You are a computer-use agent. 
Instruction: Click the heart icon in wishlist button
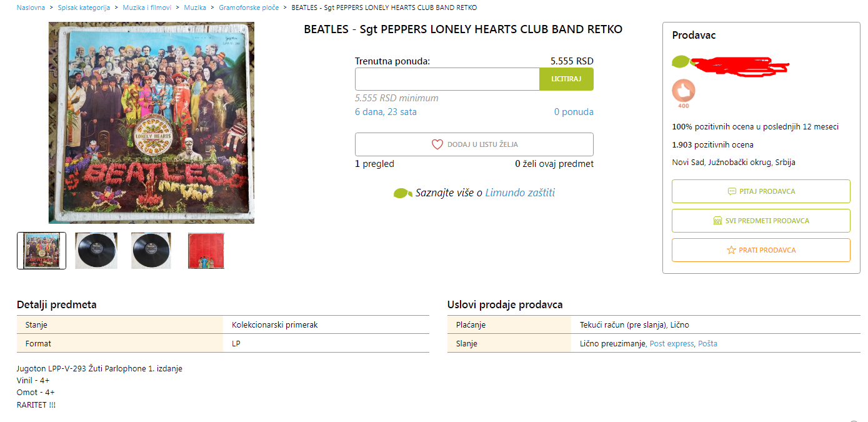click(x=437, y=144)
